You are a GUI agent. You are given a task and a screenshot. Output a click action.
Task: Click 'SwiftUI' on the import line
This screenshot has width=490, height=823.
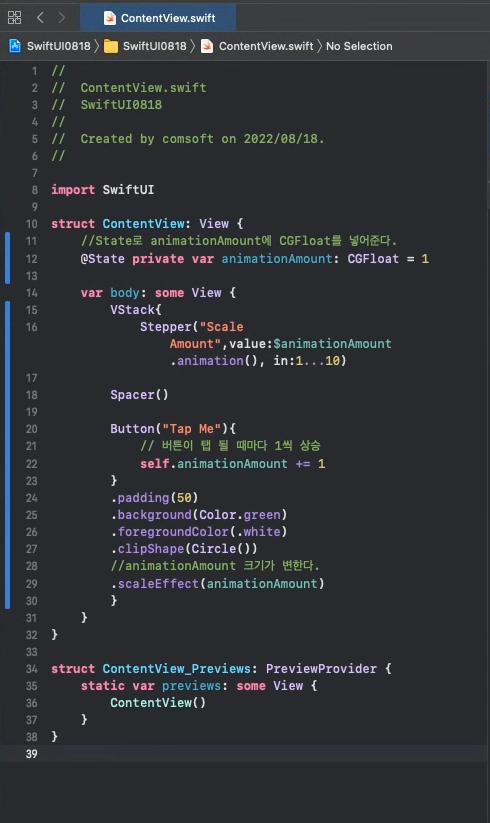pyautogui.click(x=129, y=189)
